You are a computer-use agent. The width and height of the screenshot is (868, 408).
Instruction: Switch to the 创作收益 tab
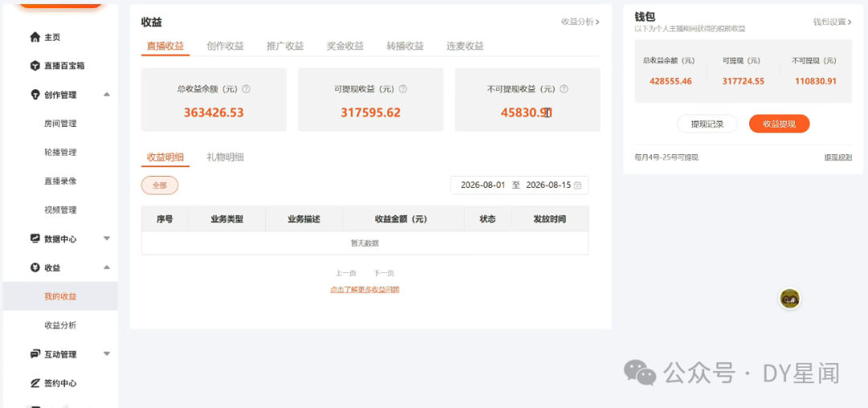point(225,46)
